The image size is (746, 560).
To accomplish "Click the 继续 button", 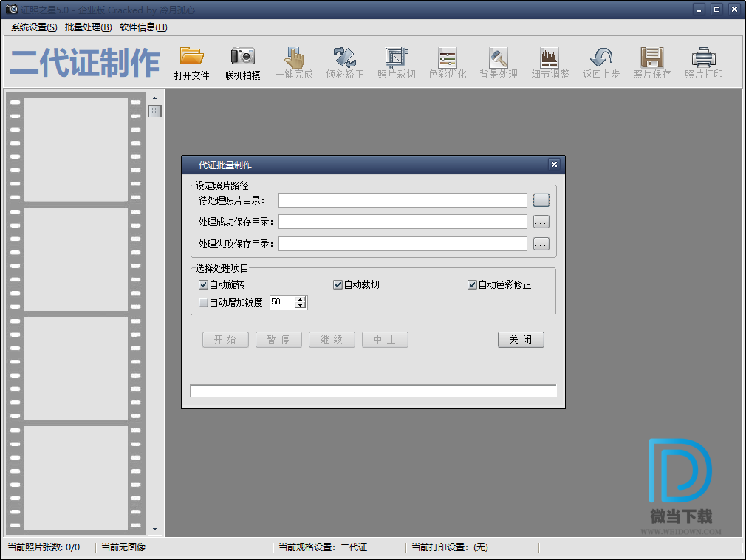I will [x=332, y=339].
